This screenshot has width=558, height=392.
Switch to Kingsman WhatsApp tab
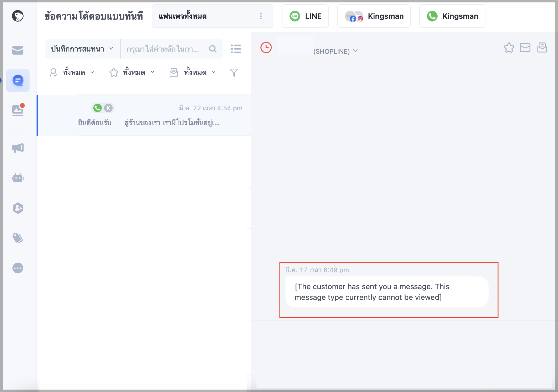(x=452, y=16)
